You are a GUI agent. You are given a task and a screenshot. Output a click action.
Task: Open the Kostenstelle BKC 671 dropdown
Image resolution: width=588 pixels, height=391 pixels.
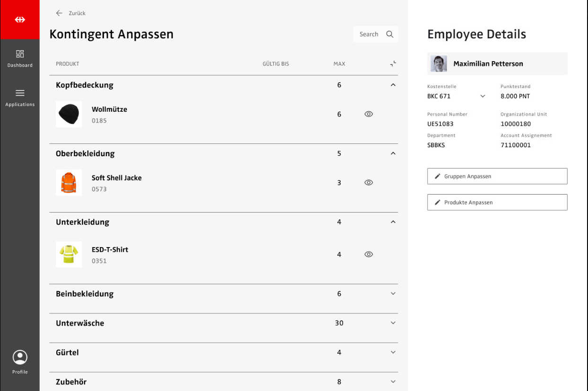(483, 96)
